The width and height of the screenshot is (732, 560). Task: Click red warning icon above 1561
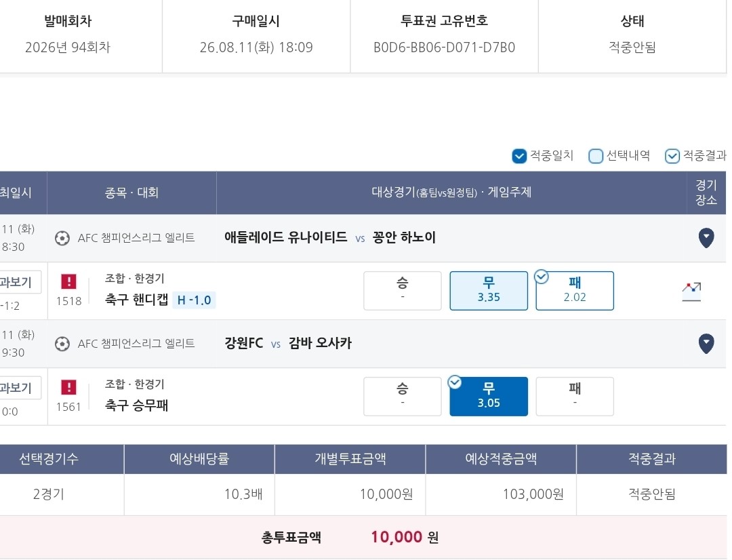pos(68,388)
